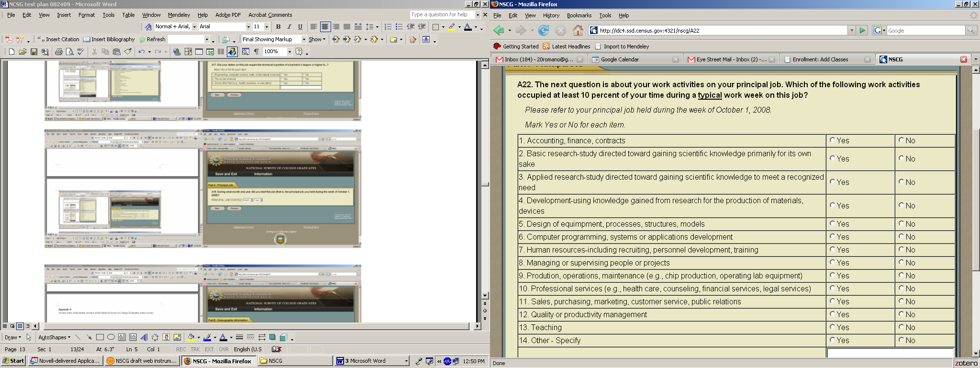This screenshot has height=368, width=980.
Task: Go back in Firefox
Action: pyautogui.click(x=499, y=31)
